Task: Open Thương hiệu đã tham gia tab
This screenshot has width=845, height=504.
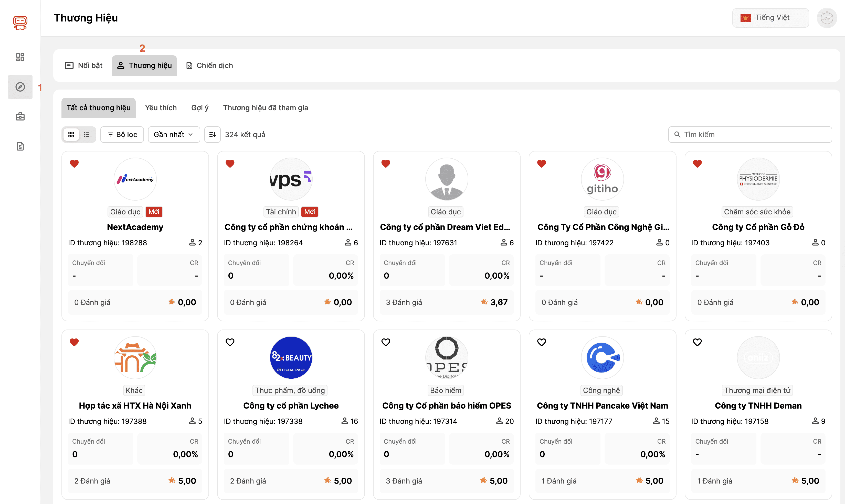Action: pos(266,108)
